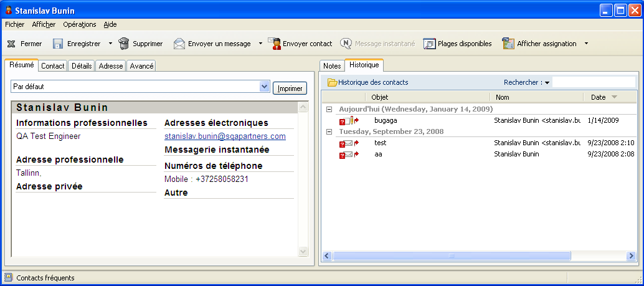Screen dimensions: 644x286
Task: Click the Rechercher search input field
Action: pos(594,82)
